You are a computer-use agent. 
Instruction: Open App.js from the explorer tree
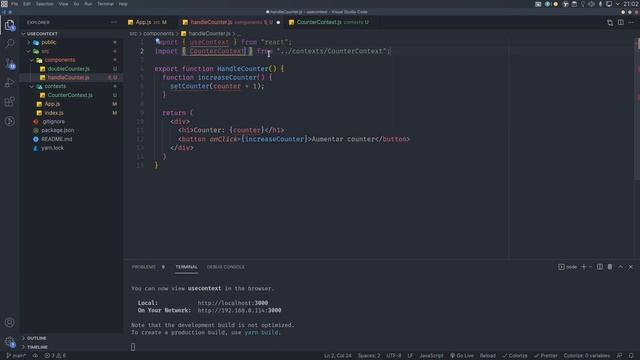pos(52,104)
